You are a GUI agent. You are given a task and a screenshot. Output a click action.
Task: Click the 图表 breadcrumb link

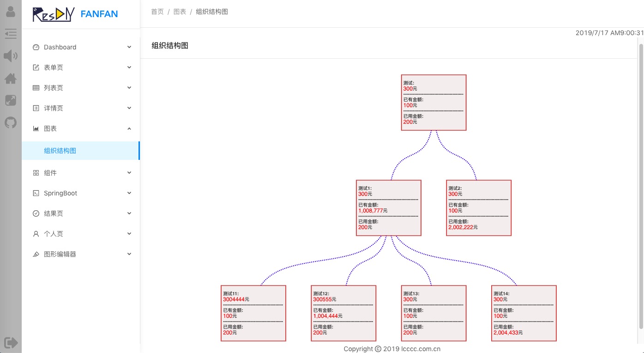pyautogui.click(x=180, y=12)
